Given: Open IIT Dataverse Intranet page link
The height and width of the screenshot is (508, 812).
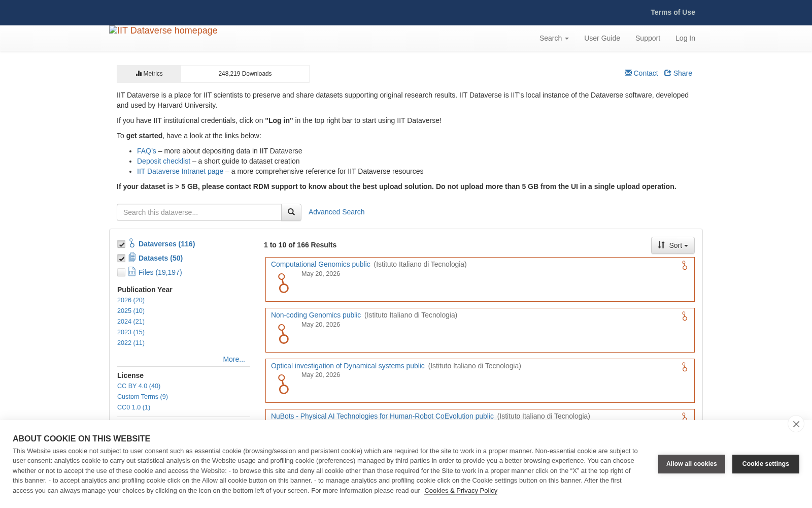Looking at the screenshot, I should click(180, 171).
